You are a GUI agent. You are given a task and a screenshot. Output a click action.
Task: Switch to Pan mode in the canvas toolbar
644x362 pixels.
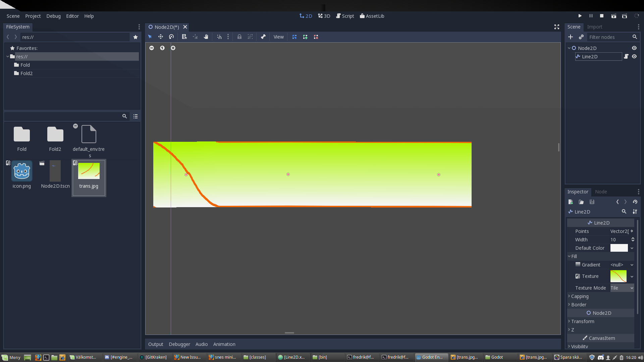pos(206,37)
